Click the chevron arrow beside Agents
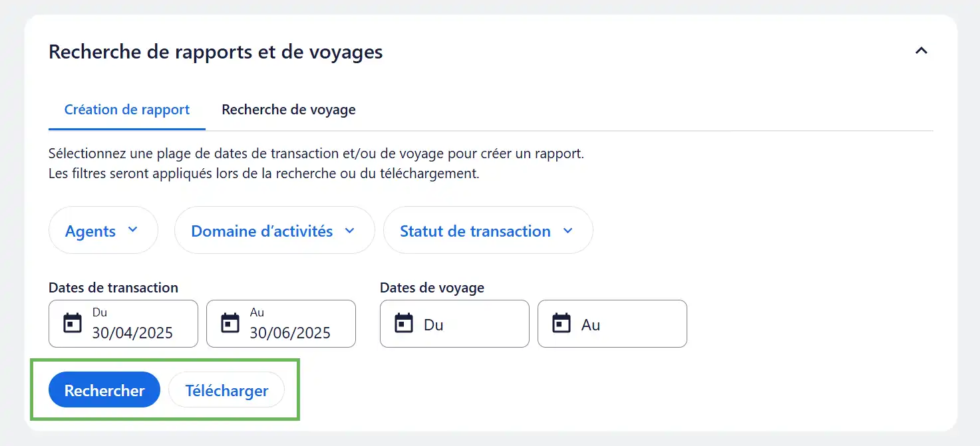 (132, 230)
